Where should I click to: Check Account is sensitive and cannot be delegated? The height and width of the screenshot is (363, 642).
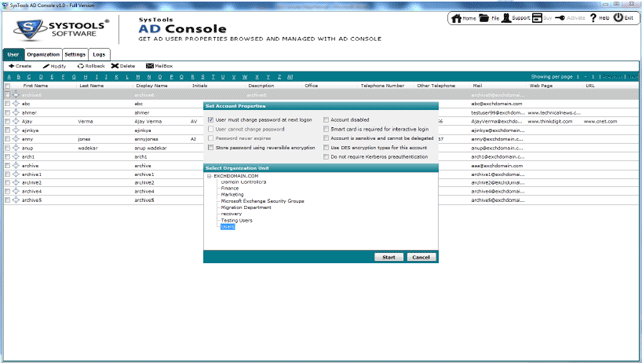(x=326, y=138)
